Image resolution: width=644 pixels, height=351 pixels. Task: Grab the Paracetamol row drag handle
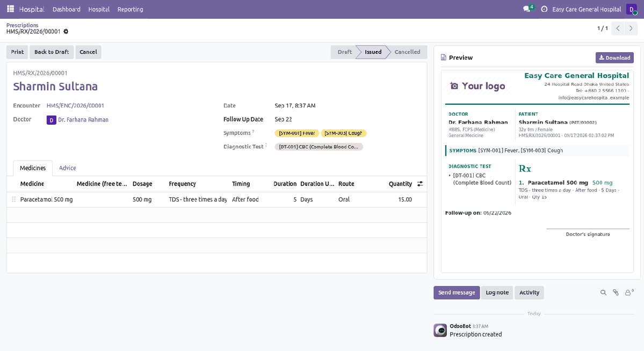pos(13,199)
